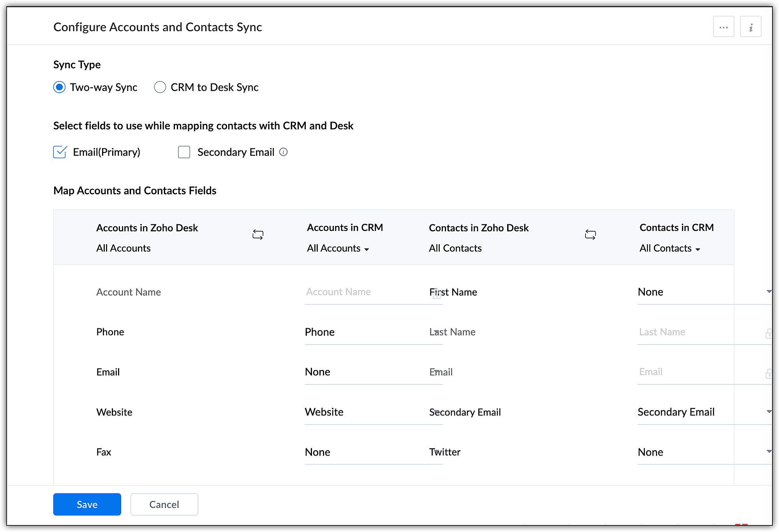Enable the Secondary Email checkbox

(x=184, y=152)
